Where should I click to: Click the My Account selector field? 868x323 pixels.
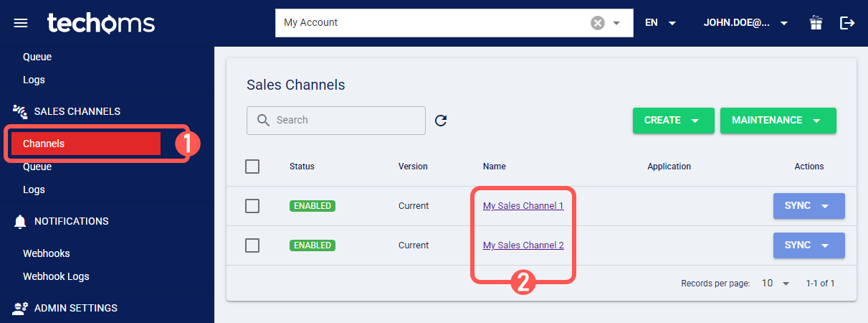tap(454, 23)
